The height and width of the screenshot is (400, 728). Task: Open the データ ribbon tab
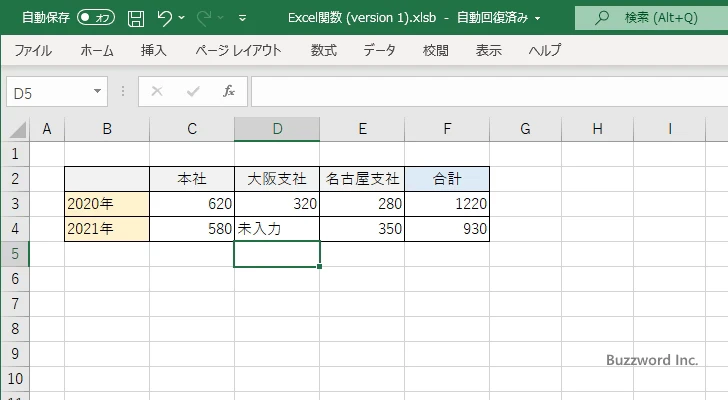point(379,50)
